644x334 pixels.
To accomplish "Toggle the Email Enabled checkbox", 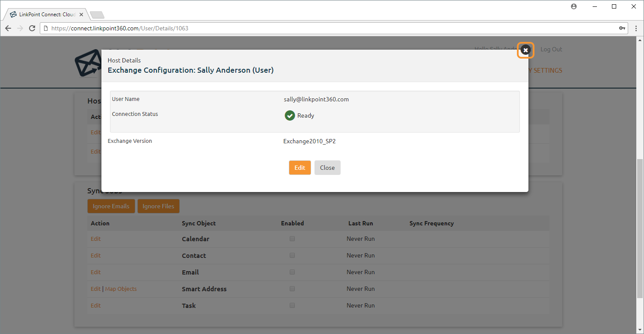I will (x=292, y=272).
